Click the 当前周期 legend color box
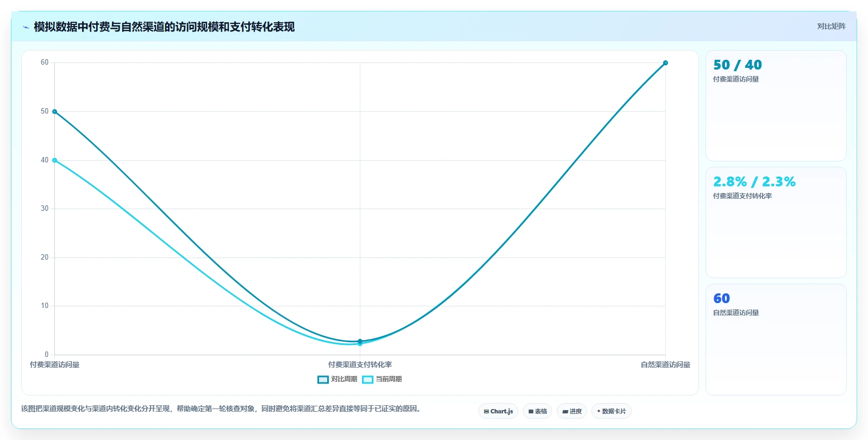Image resolution: width=868 pixels, height=440 pixels. click(x=367, y=380)
